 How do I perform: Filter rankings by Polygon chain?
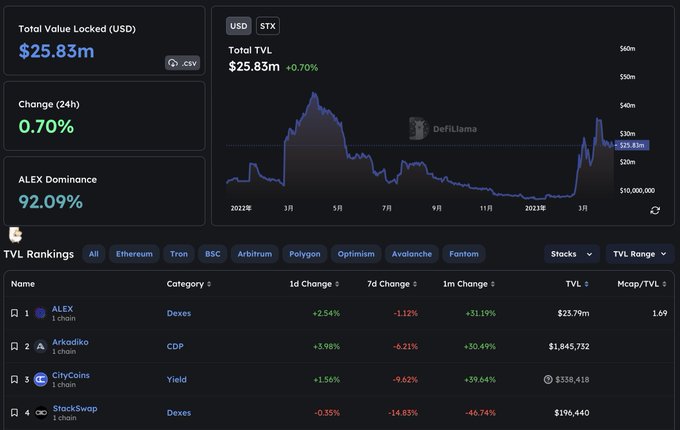(x=304, y=254)
